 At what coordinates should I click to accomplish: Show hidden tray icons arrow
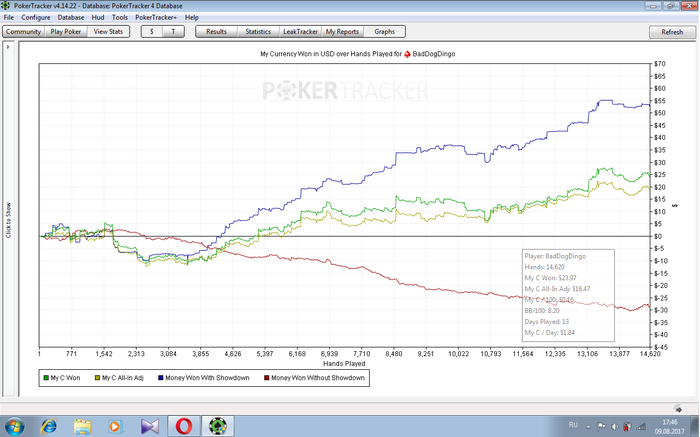[588, 427]
